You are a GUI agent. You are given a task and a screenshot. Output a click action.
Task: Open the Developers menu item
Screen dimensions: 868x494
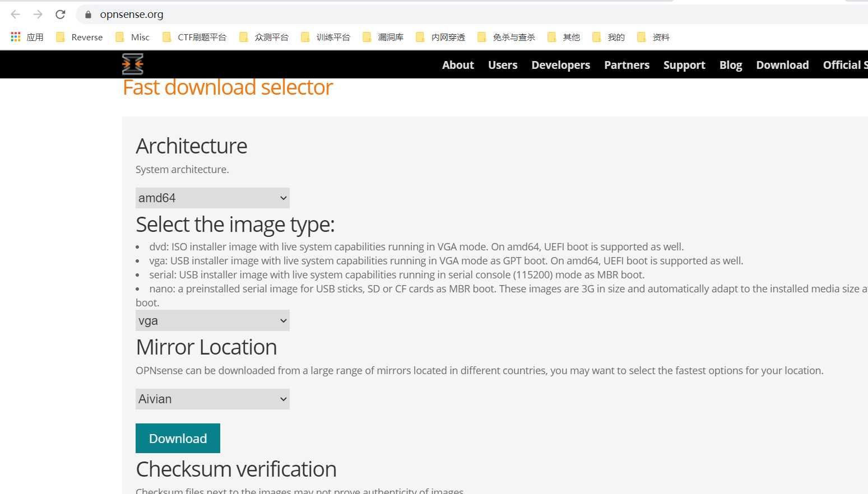(560, 65)
